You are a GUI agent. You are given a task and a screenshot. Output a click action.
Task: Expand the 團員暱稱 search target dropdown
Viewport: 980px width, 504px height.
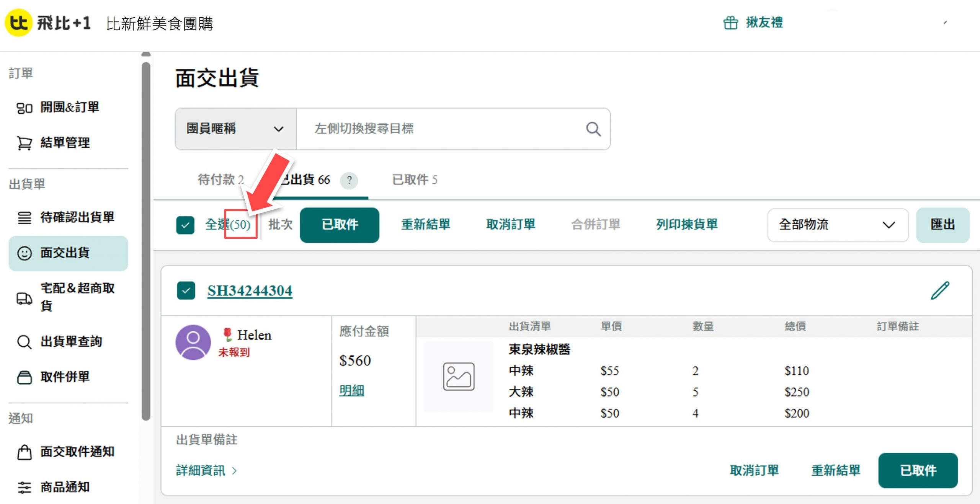pos(235,129)
